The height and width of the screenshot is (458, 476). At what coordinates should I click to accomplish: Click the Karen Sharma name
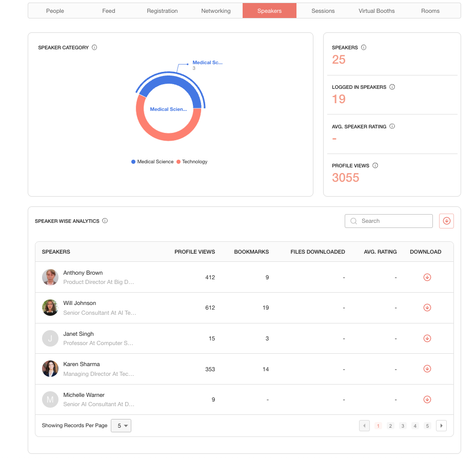pyautogui.click(x=82, y=364)
